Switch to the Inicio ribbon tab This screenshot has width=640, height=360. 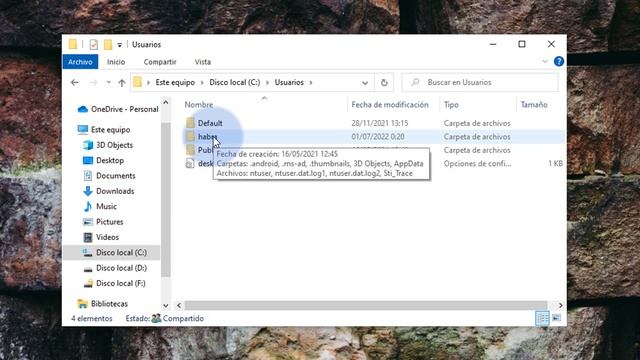[x=116, y=62]
